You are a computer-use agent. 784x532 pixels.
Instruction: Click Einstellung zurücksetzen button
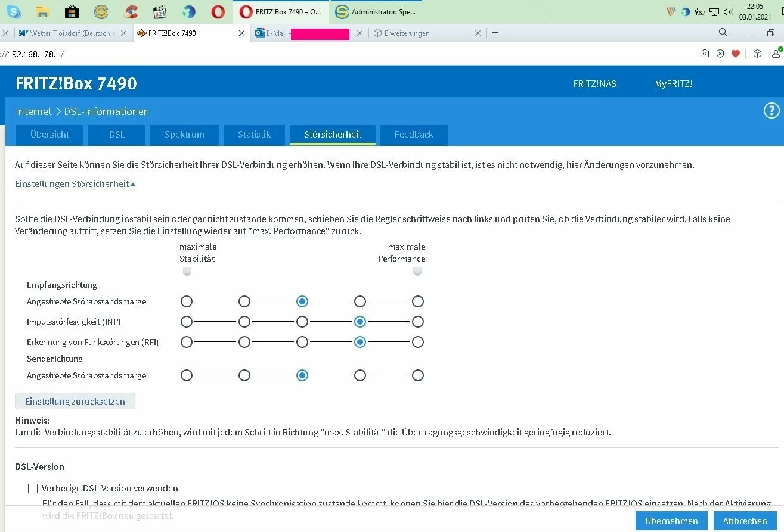75,401
